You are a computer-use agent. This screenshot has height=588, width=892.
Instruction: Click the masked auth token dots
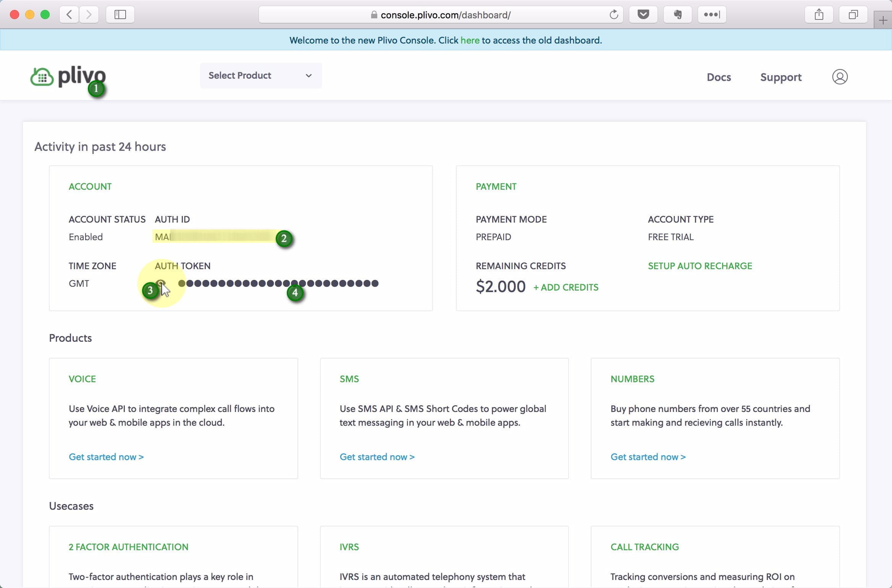pyautogui.click(x=278, y=283)
